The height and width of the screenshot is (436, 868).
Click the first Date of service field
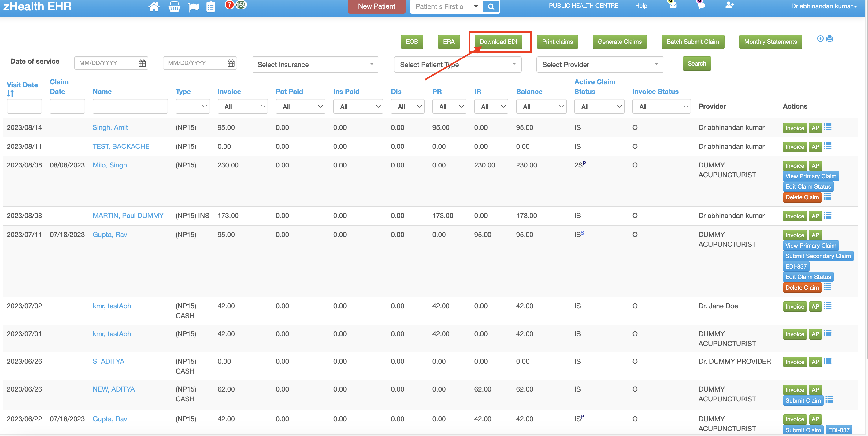click(x=106, y=63)
